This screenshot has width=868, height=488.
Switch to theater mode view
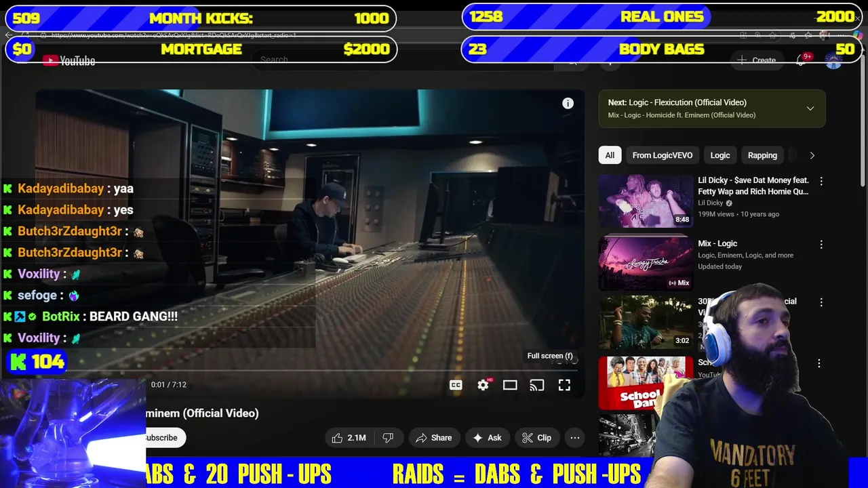coord(510,385)
